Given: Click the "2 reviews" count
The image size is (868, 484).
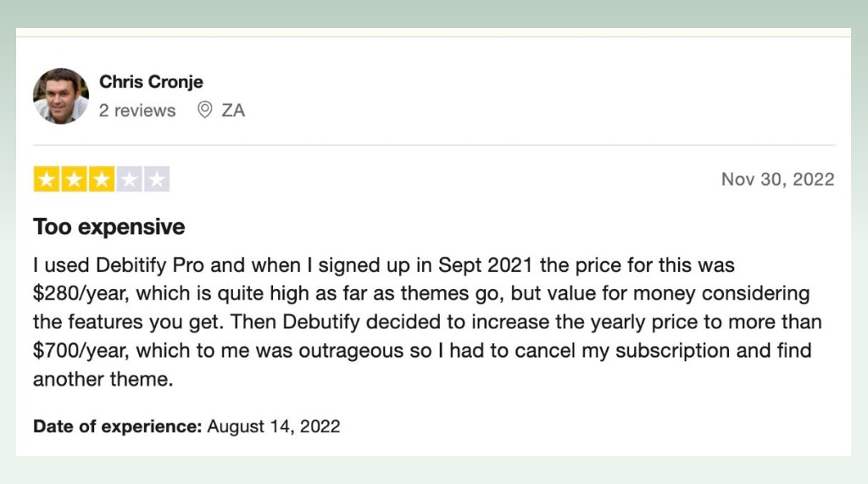Looking at the screenshot, I should pyautogui.click(x=137, y=110).
